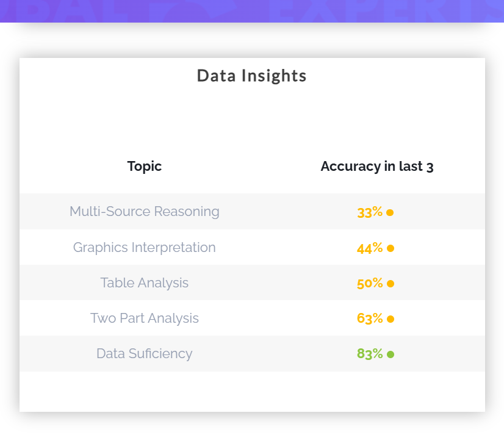Select the 50% accuracy value
The height and width of the screenshot is (446, 504).
[370, 283]
